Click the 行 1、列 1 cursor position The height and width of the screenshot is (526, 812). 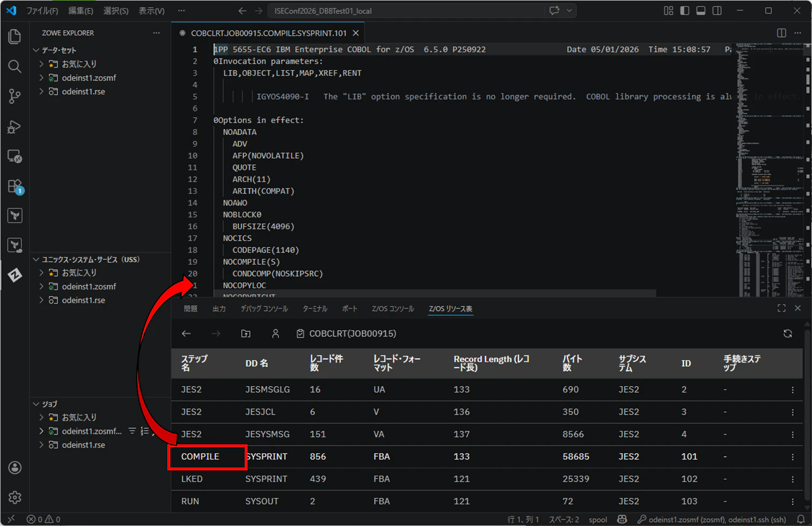tap(523, 520)
